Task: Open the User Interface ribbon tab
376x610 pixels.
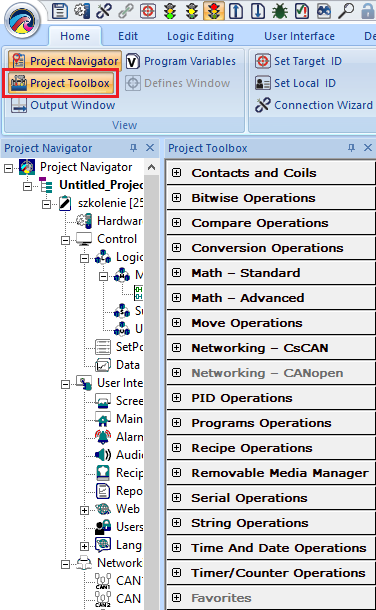Action: point(299,36)
